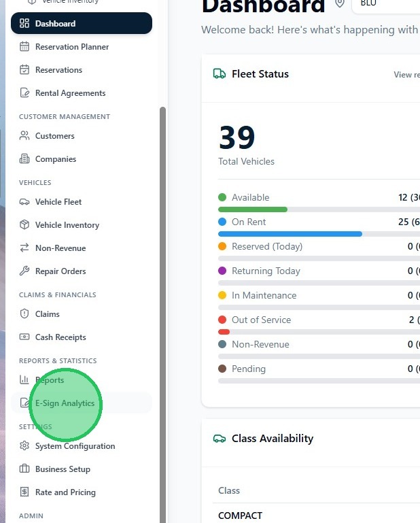Screen dimensions: 420x523
Task: Click the Rate and Pricing dollar icon
Action: point(24,492)
